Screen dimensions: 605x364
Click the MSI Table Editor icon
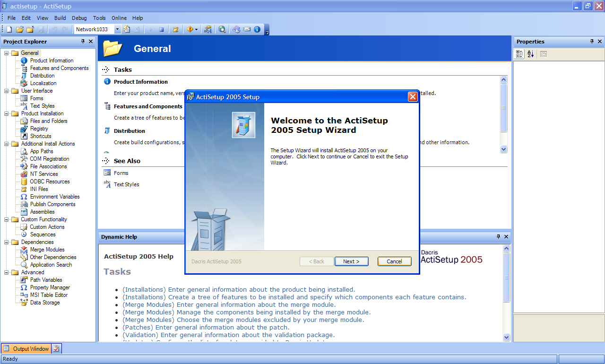click(x=24, y=295)
